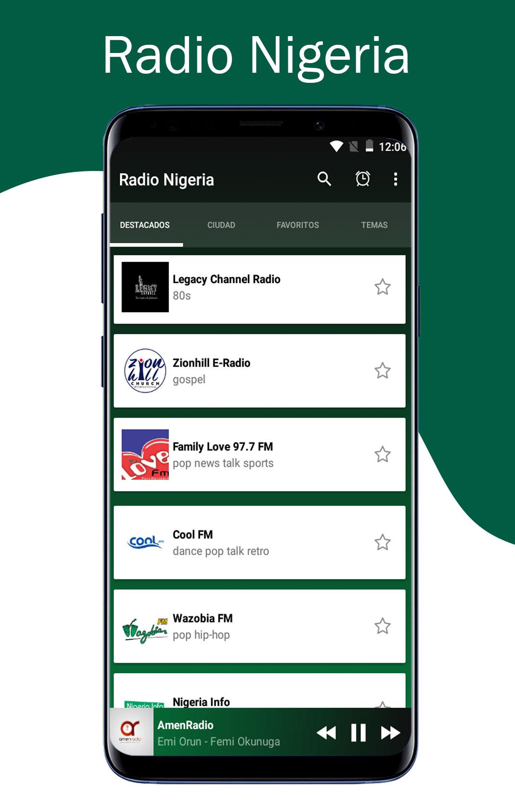Switch to the FAVORITOS tab

(297, 225)
